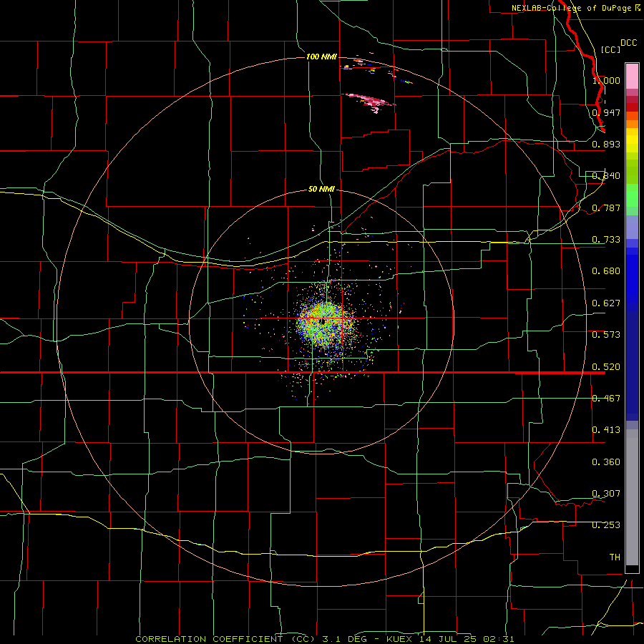Select the red swatch in the color bar
Image resolution: width=644 pixels, height=644 pixels.
(x=632, y=107)
